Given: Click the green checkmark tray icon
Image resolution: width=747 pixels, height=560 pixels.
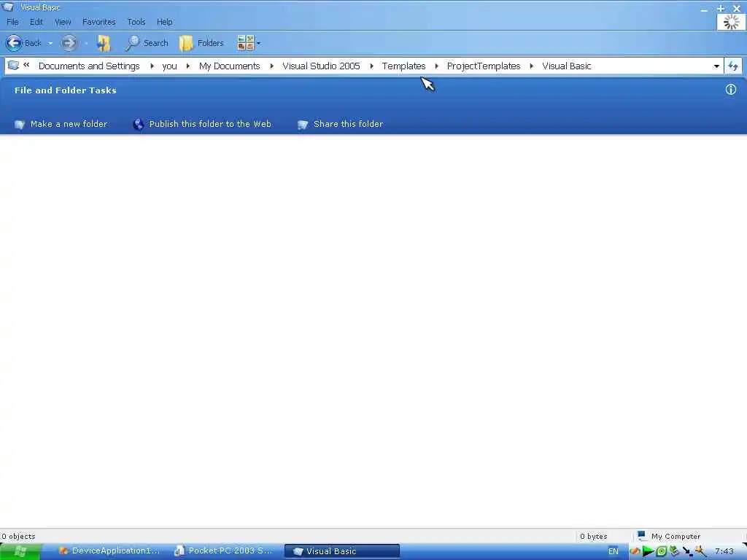Looking at the screenshot, I should pyautogui.click(x=673, y=551).
